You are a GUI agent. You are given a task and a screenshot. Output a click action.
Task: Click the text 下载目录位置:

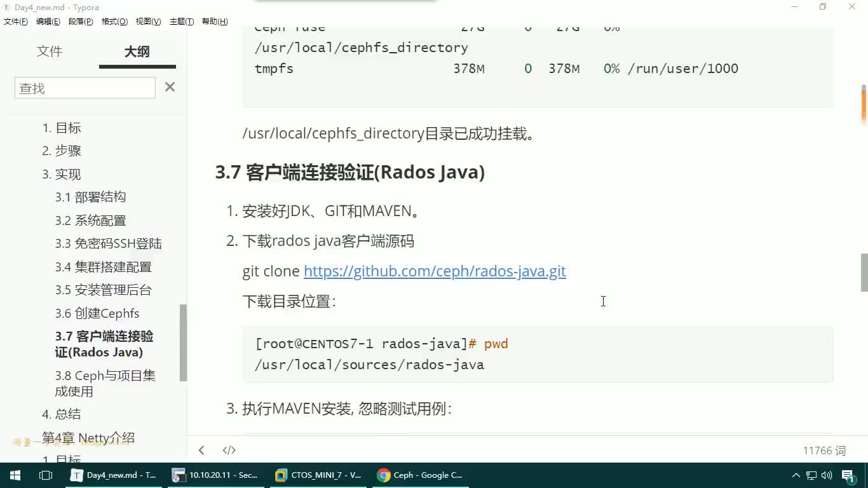click(x=289, y=301)
